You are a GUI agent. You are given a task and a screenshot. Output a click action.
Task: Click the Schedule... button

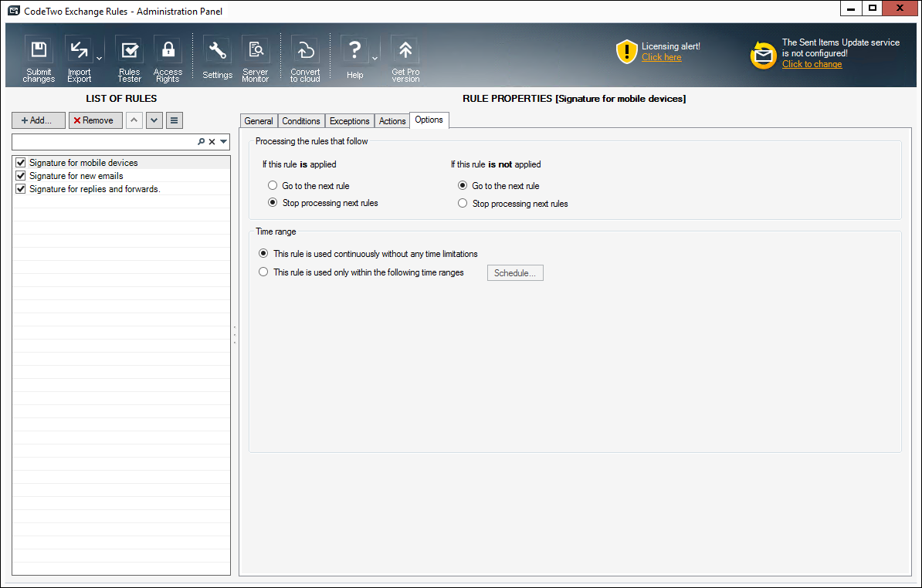[515, 273]
